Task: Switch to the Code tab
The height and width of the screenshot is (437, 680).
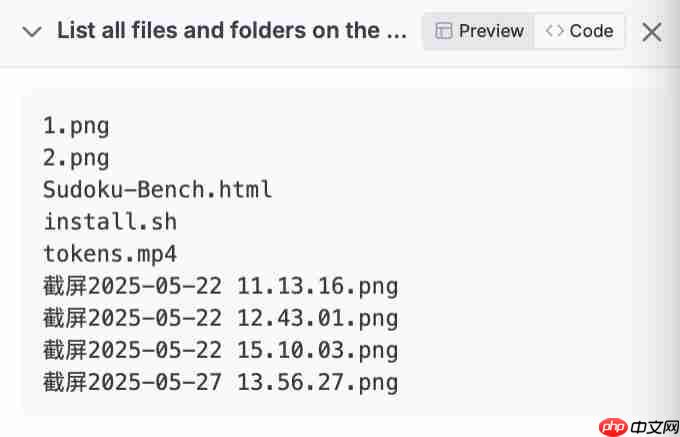Action: pos(579,31)
